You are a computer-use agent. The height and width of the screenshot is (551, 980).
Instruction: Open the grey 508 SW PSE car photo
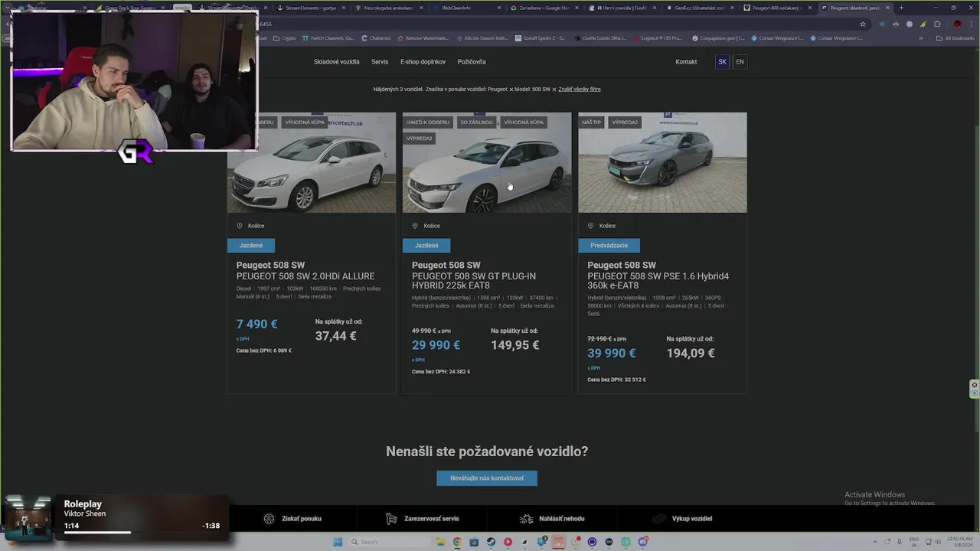(662, 162)
